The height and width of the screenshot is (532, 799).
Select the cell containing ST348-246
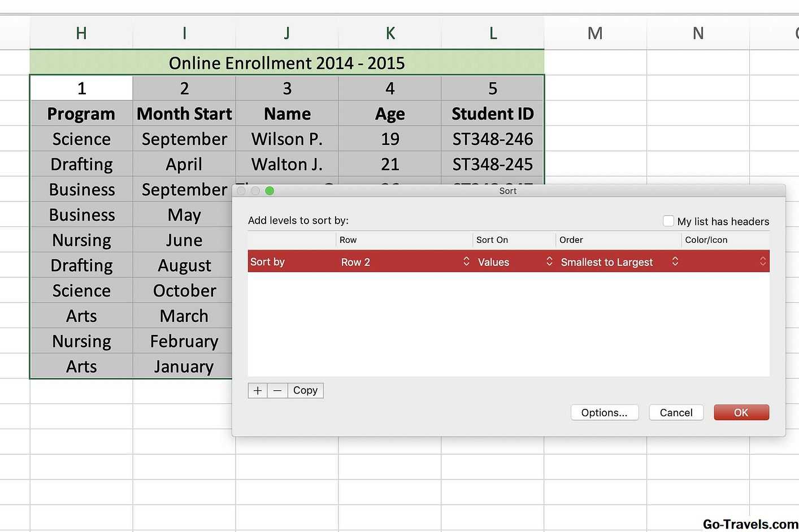click(492, 139)
